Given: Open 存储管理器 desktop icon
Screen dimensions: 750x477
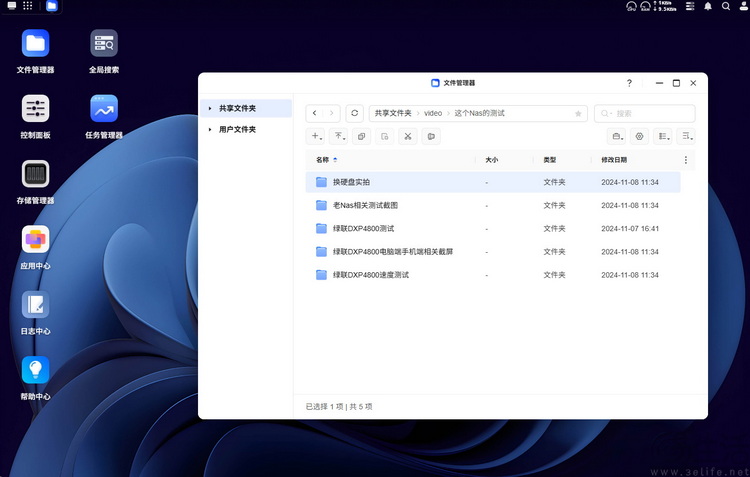Looking at the screenshot, I should click(35, 174).
